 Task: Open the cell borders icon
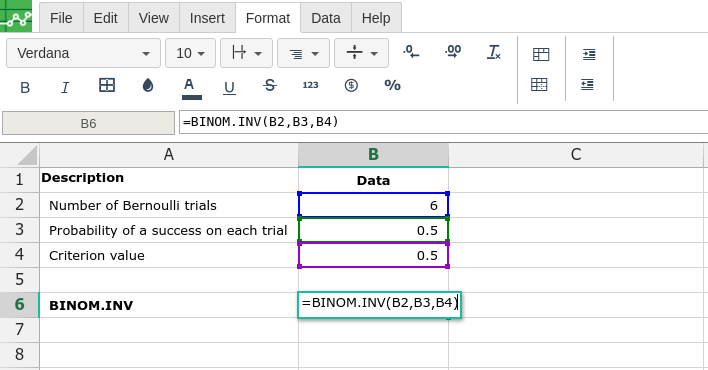[x=107, y=85]
